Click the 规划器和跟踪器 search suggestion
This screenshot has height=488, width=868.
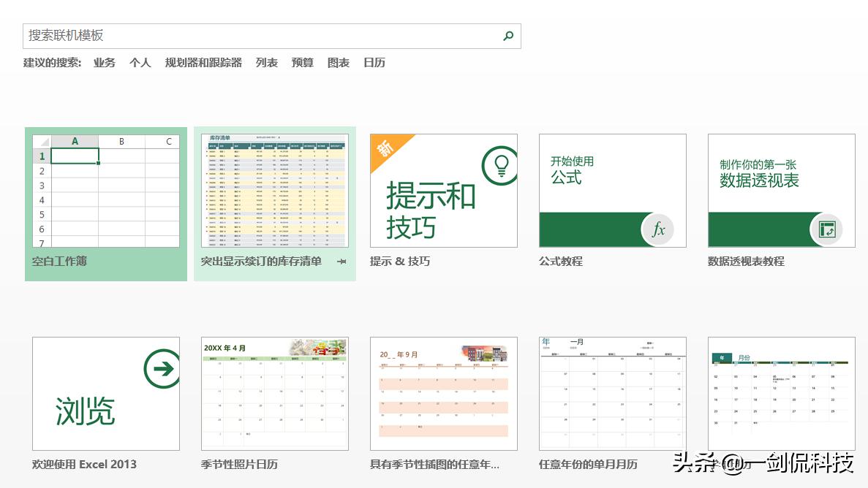[x=203, y=63]
